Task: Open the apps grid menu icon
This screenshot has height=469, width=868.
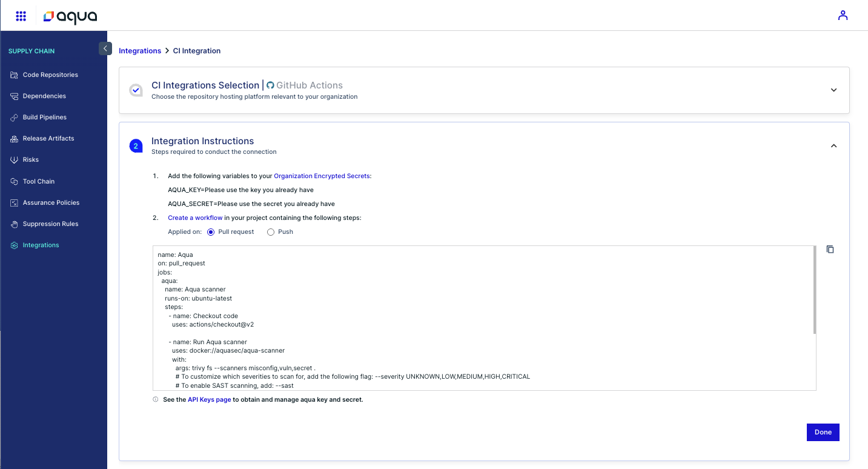Action: pyautogui.click(x=21, y=16)
